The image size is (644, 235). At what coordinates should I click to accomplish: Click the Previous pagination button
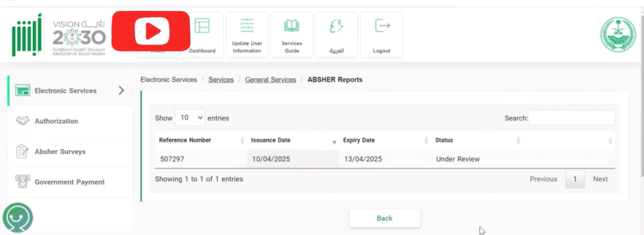click(543, 179)
